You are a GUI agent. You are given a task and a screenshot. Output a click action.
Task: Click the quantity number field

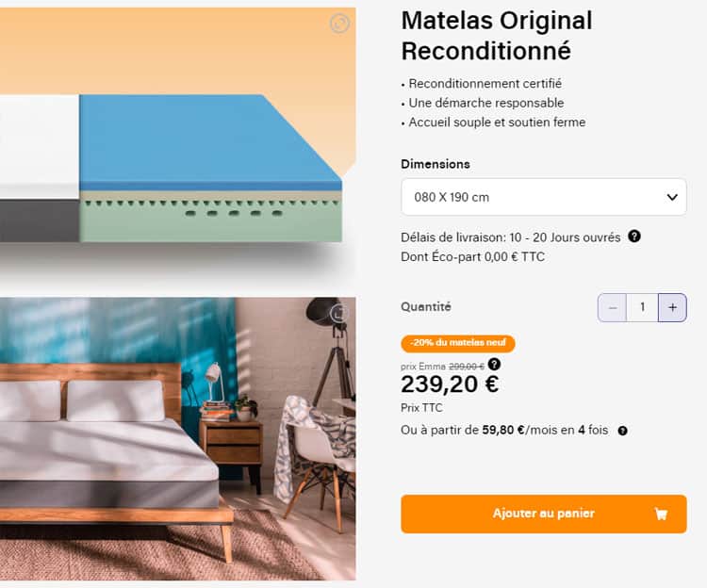point(643,307)
